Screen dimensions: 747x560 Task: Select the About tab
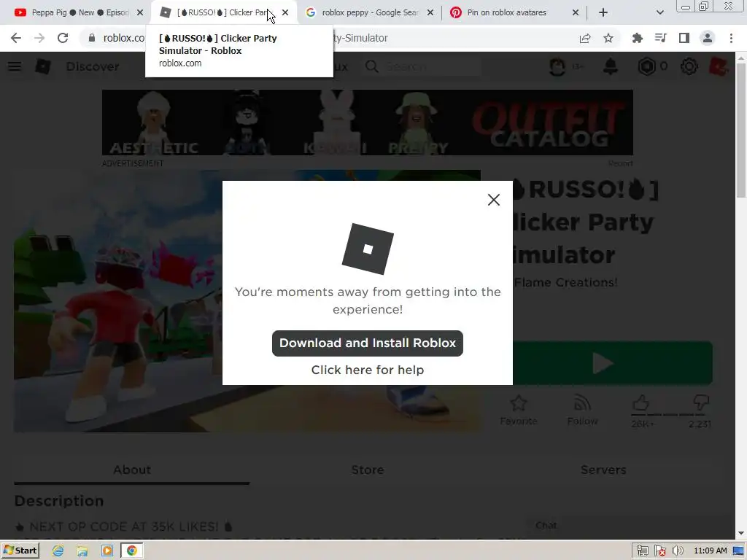click(132, 470)
